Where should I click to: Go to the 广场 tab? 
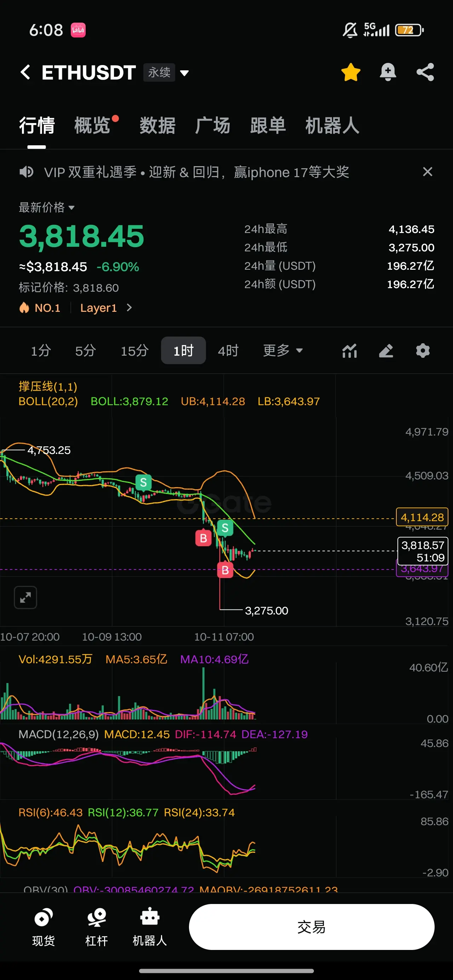coord(213,125)
